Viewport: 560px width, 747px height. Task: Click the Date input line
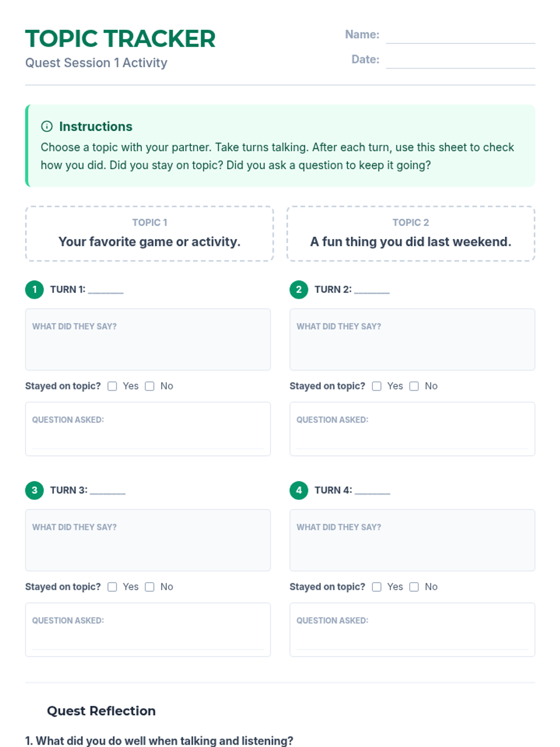[x=460, y=61]
